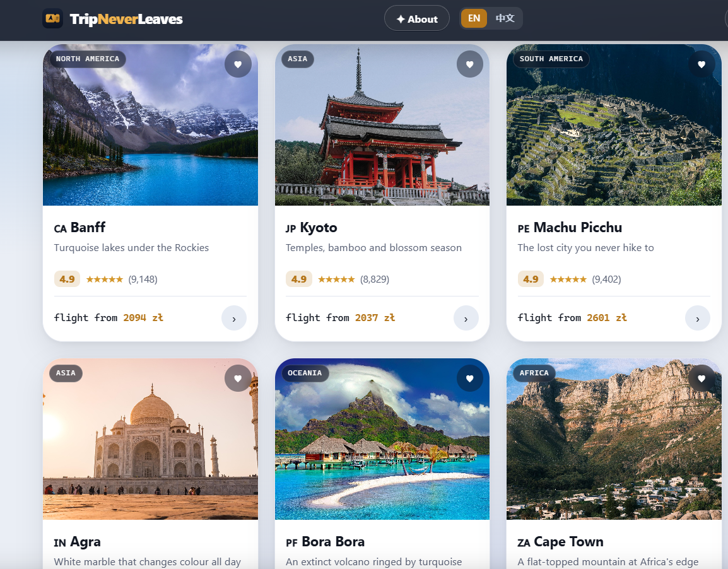Favorite Cape Town with the heart icon
The image size is (728, 569).
(x=701, y=378)
